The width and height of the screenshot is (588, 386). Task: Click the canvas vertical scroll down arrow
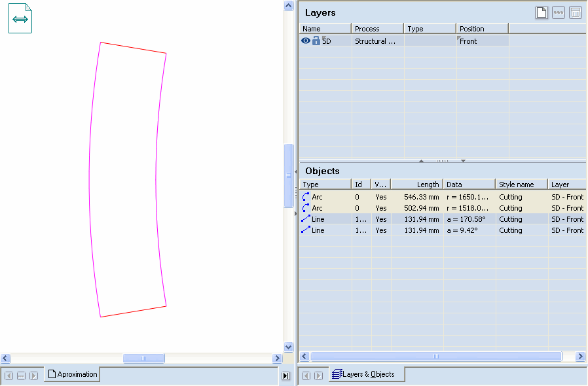coord(288,347)
